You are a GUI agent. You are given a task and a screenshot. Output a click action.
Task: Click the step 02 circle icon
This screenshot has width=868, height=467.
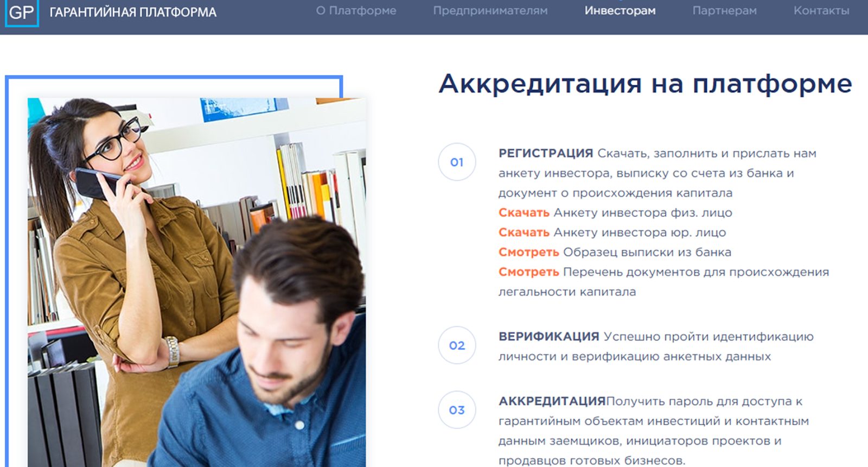pos(457,345)
